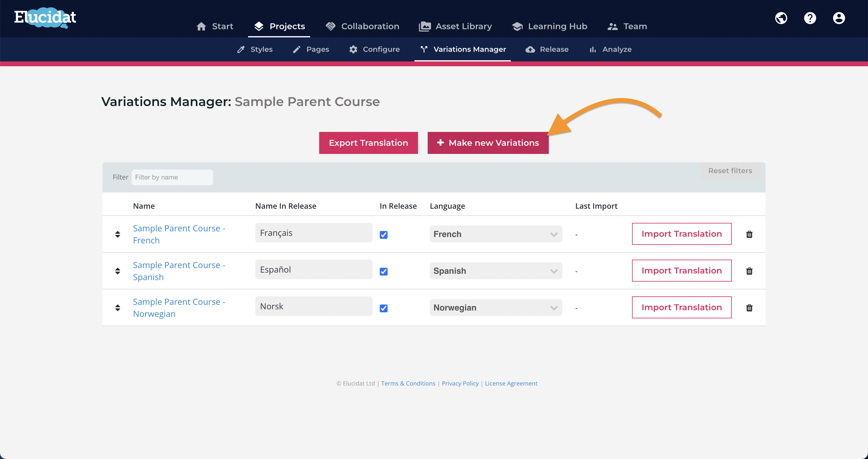This screenshot has width=868, height=459.
Task: Click the Elucidat logo
Action: coord(45,17)
